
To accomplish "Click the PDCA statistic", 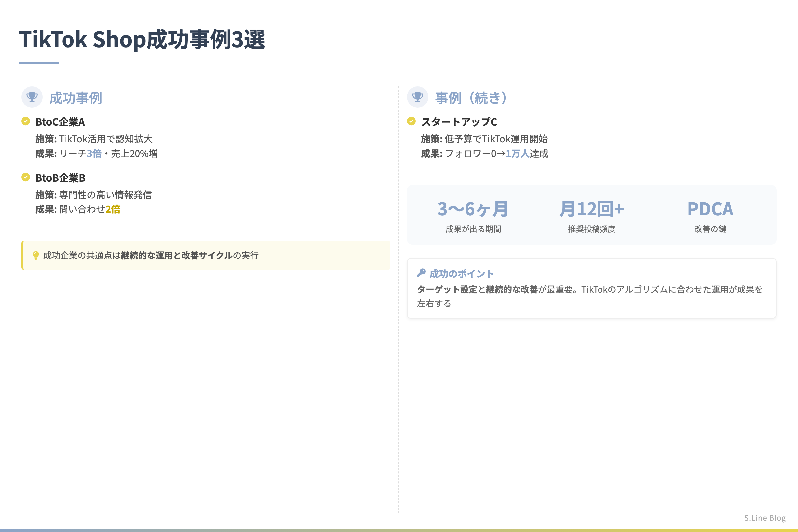I will [x=710, y=209].
